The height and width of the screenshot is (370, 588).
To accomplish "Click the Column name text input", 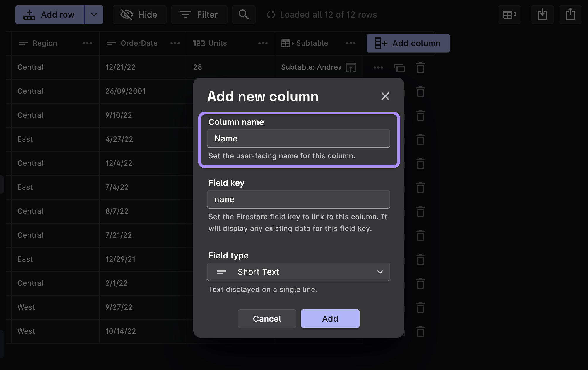I will 298,138.
